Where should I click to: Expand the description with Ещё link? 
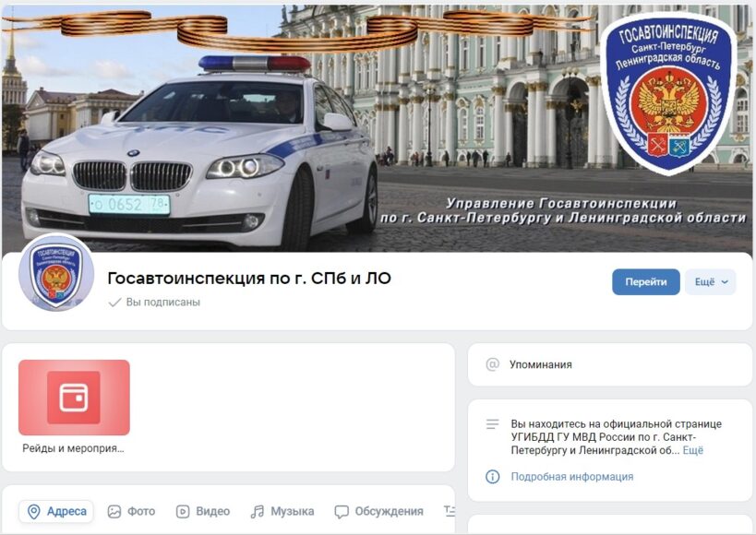(x=693, y=450)
